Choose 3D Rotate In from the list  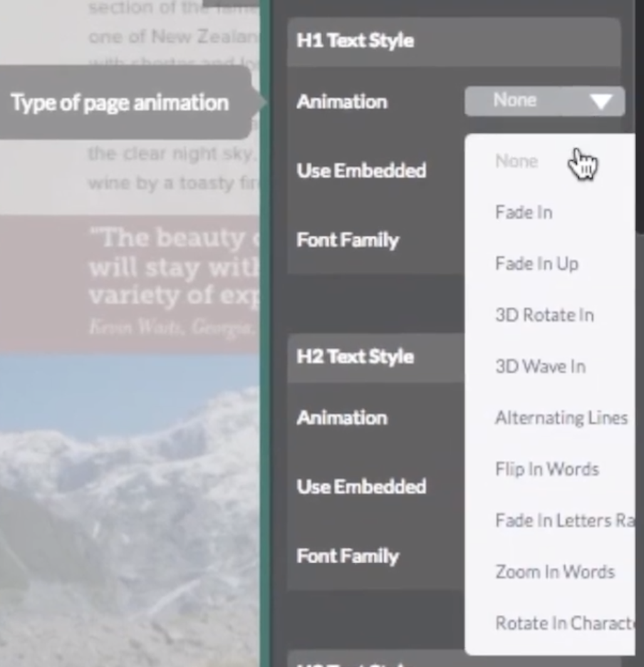[x=544, y=314]
